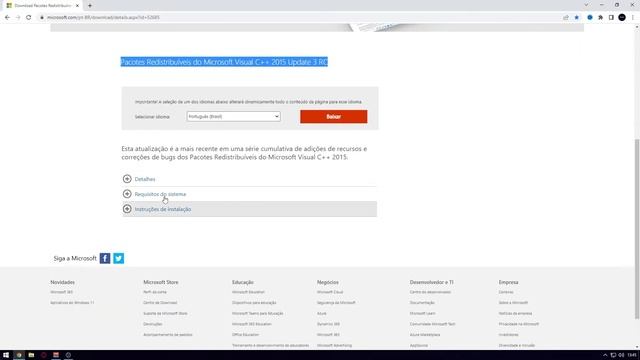Open Microsoft Teams para Educação link

(x=258, y=313)
